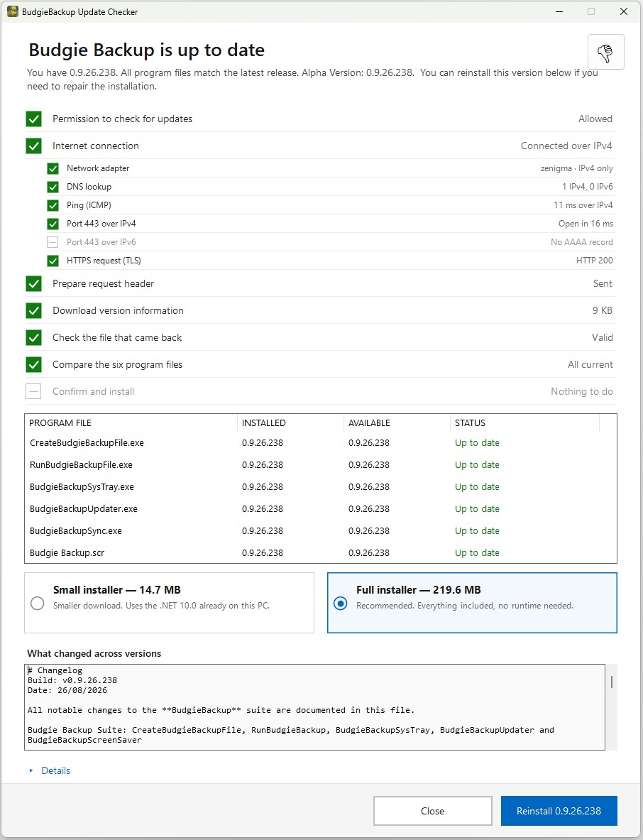Click the 'Nothing to do' status text

582,392
